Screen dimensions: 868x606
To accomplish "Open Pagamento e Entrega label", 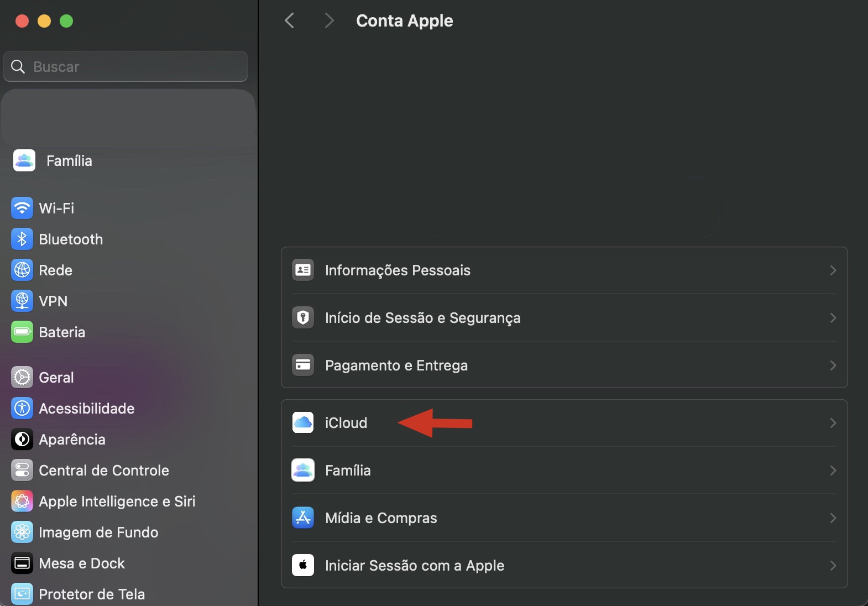I will 396,365.
